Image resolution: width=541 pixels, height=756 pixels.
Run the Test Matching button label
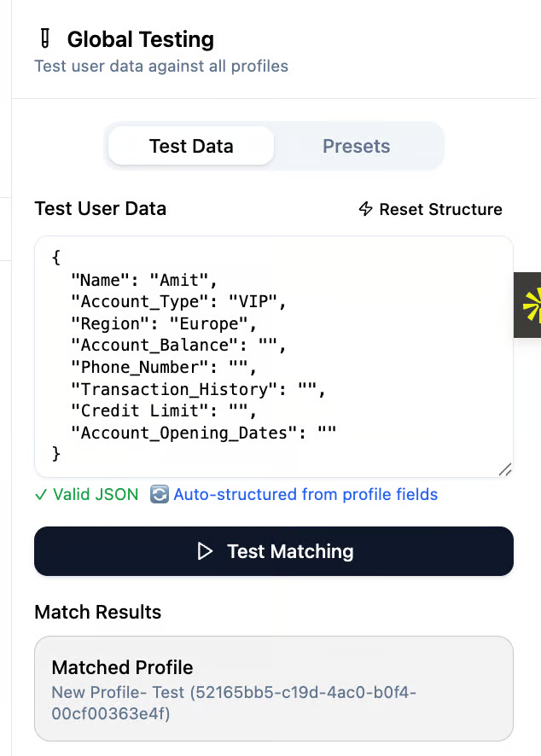(x=290, y=551)
